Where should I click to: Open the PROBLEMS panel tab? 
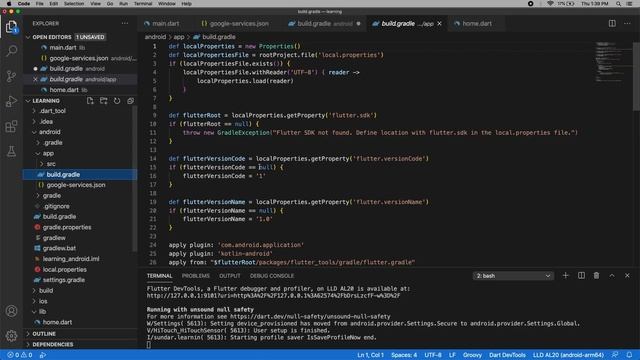(196, 276)
